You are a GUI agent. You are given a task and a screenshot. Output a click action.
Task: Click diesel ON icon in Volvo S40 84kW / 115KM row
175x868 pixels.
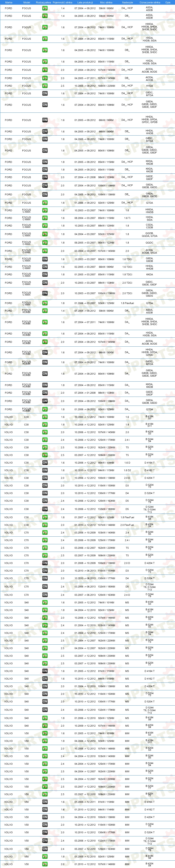pyautogui.click(x=45, y=679)
